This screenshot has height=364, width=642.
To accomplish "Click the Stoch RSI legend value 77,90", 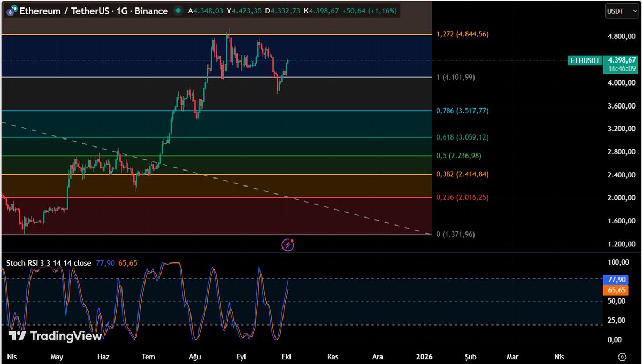I will 105,263.
